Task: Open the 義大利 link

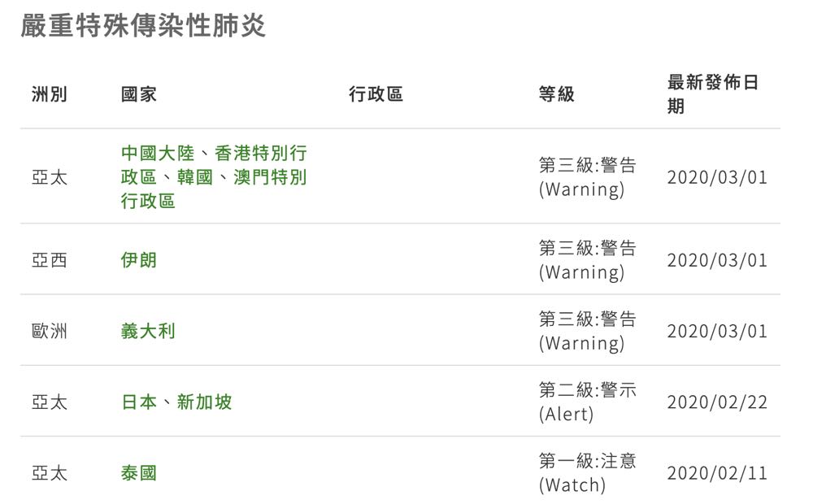Action: coord(148,331)
